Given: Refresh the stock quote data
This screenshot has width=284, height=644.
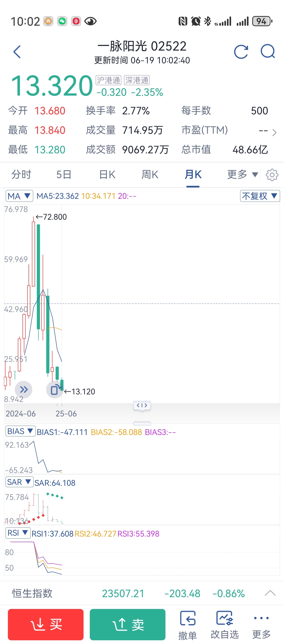Looking at the screenshot, I should (241, 52).
